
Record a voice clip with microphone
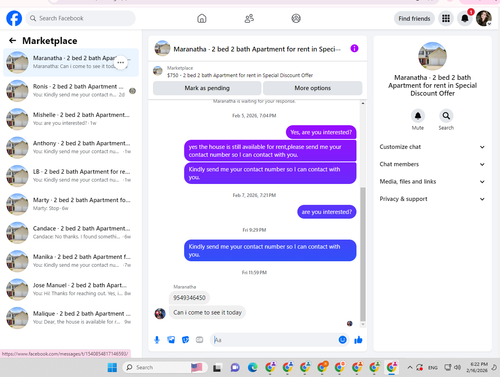tap(157, 340)
